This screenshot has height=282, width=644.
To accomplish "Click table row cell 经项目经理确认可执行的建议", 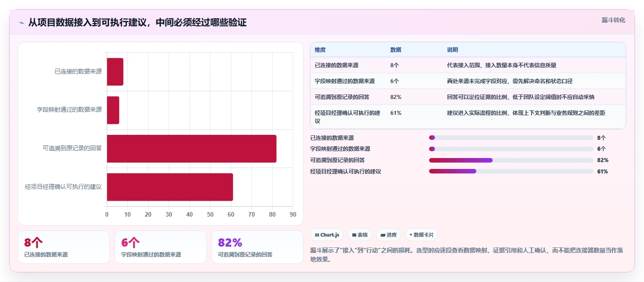I will coord(348,117).
